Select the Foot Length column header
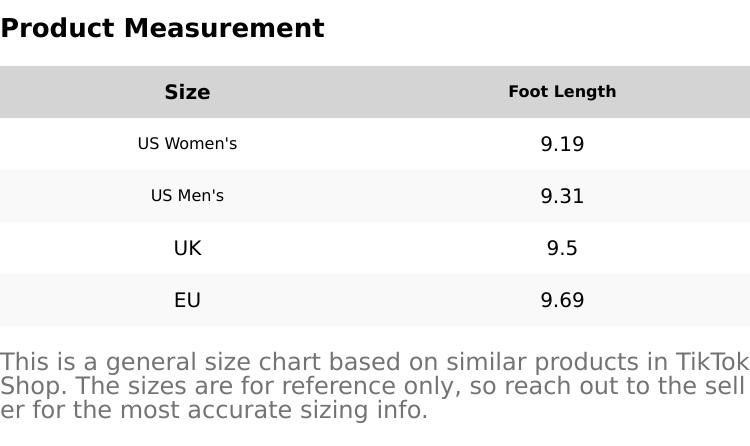The width and height of the screenshot is (750, 446). click(562, 92)
